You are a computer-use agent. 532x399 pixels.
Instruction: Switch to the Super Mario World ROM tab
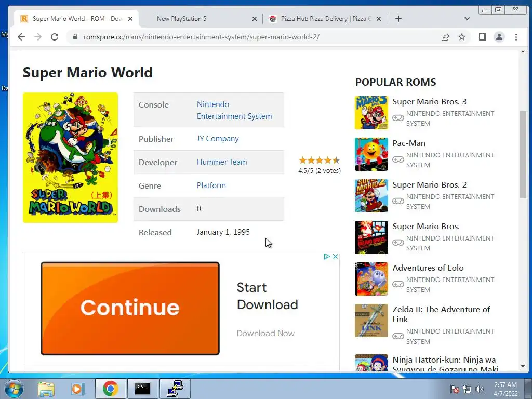(x=76, y=19)
